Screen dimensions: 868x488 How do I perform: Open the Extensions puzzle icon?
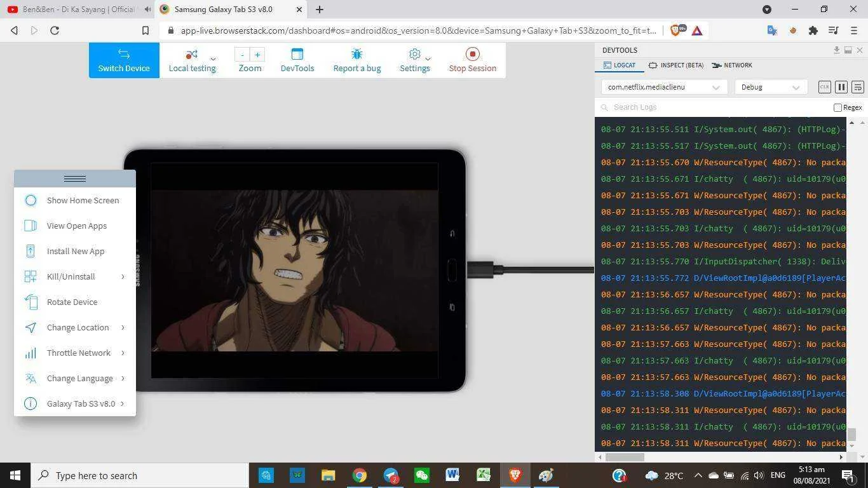813,30
